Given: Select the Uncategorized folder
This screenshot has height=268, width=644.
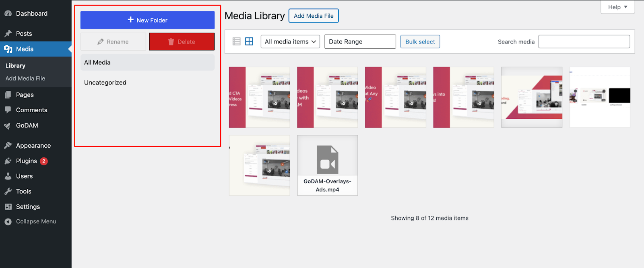Looking at the screenshot, I should (105, 82).
